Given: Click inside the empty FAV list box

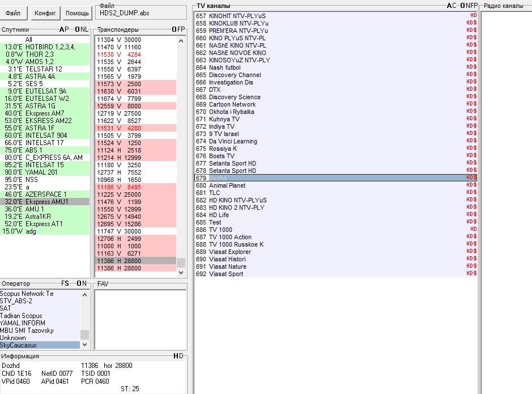Looking at the screenshot, I should point(141,319).
